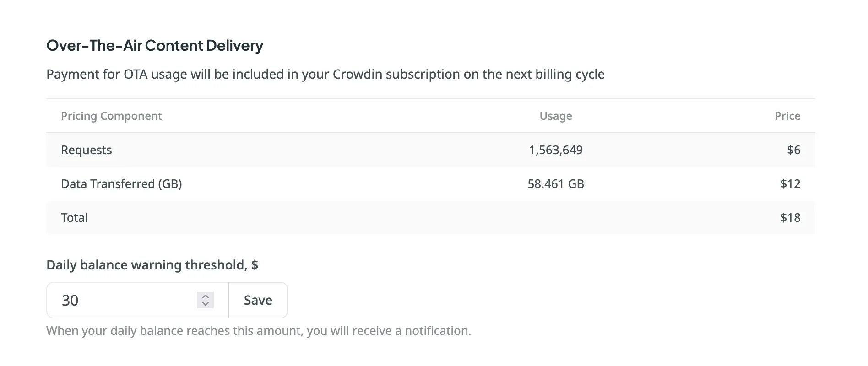Click the notification explanation text below Save
The height and width of the screenshot is (366, 868).
click(258, 330)
